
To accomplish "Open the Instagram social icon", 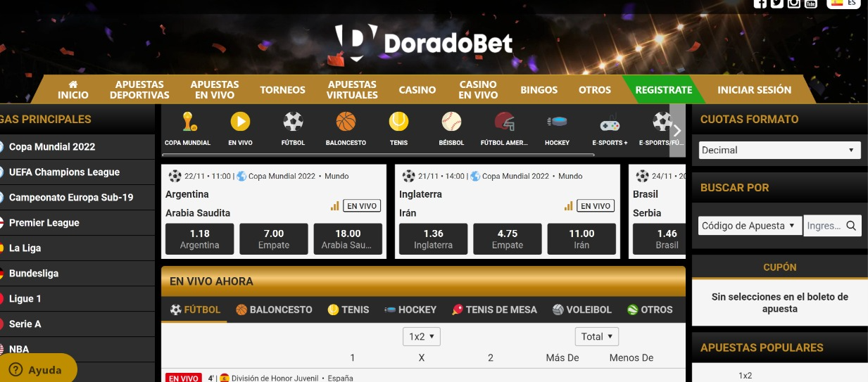I will click(793, 3).
